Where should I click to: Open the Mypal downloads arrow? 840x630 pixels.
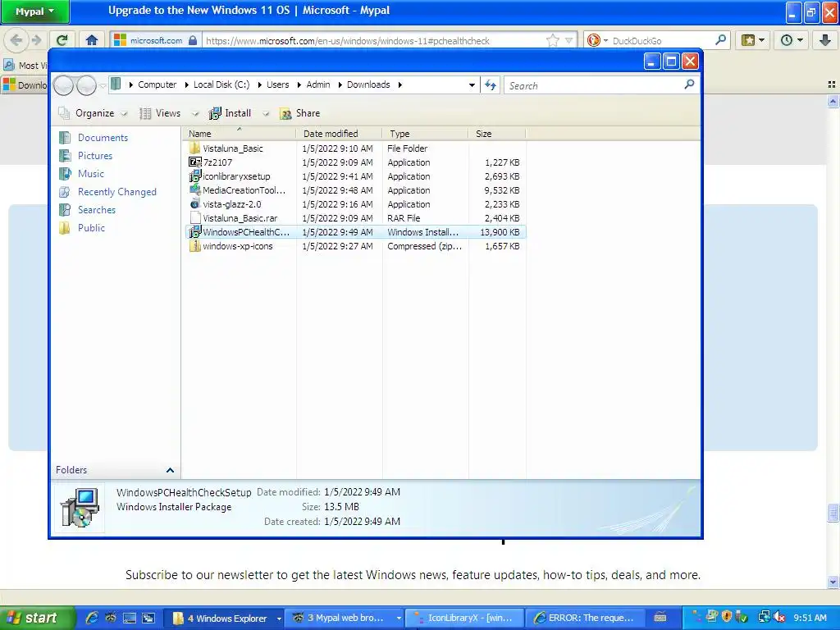point(825,40)
